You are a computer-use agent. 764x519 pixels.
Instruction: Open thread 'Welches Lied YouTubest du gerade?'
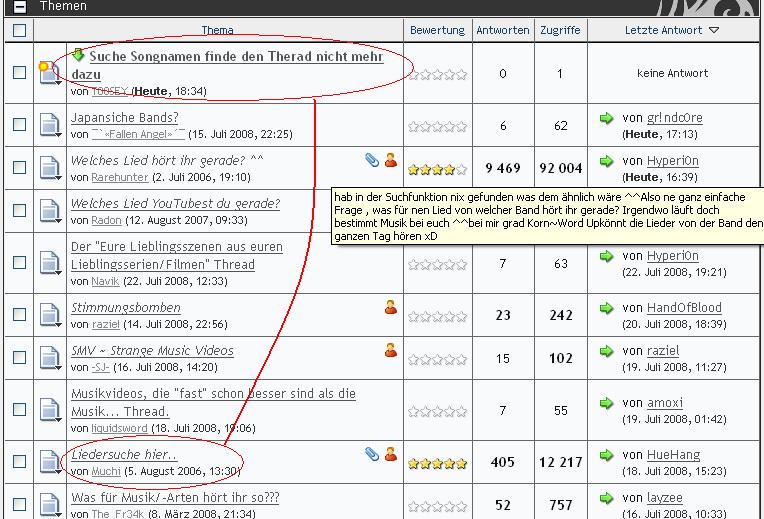175,204
